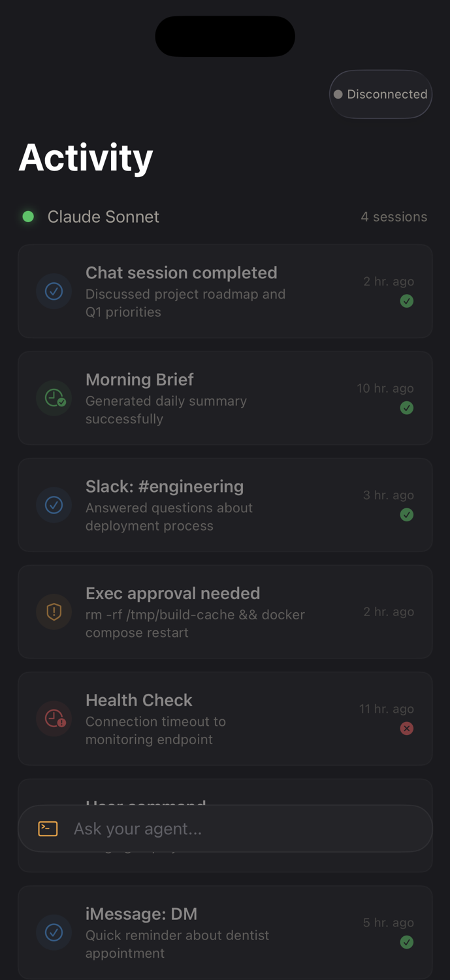The image size is (450, 980).
Task: Open the 4 sessions link
Action: pyautogui.click(x=394, y=216)
